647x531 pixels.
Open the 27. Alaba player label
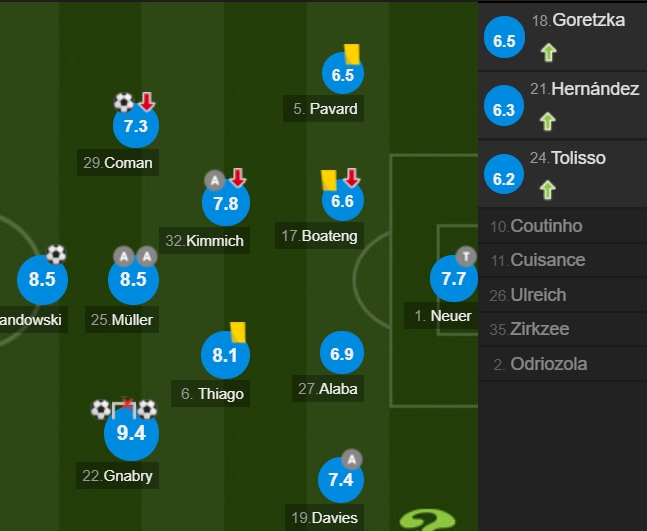coord(328,389)
